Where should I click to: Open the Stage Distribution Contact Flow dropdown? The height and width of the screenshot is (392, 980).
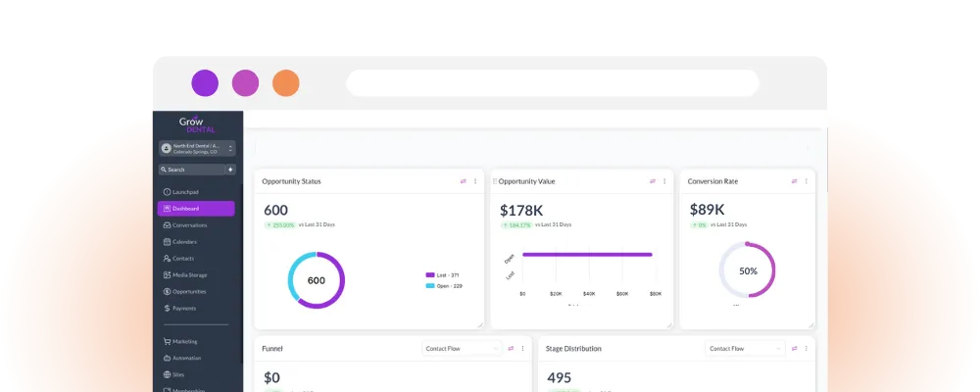point(746,348)
